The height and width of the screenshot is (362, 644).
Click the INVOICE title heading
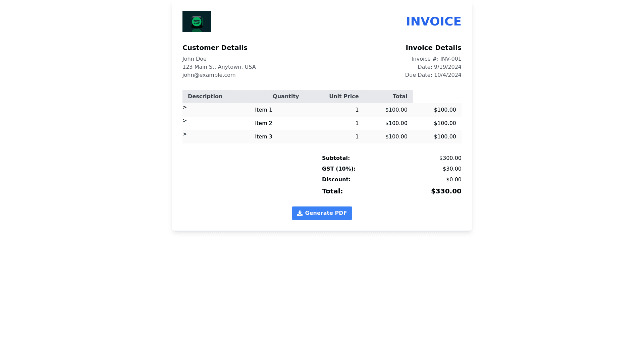[x=433, y=21]
